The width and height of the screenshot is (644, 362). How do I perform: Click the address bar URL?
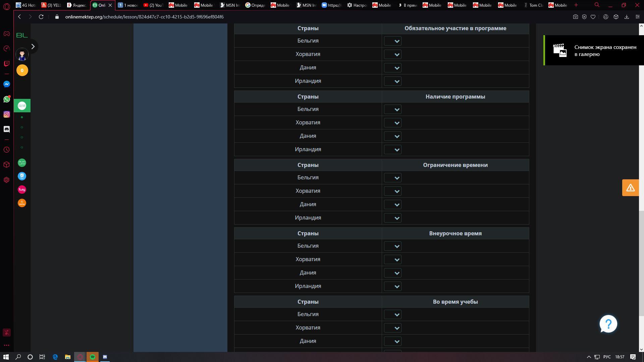click(x=144, y=17)
